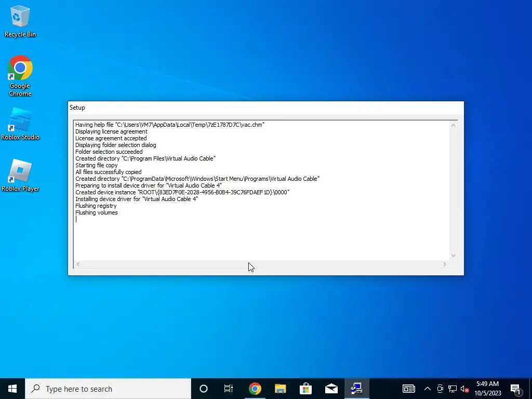The width and height of the screenshot is (532, 399).
Task: Click "All files successfully copied" line
Action: pos(108,172)
